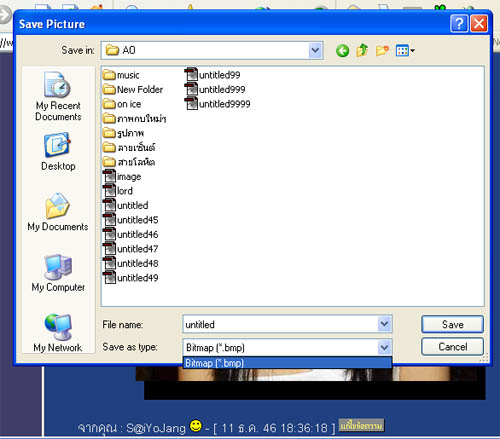Jump to the Desktop location

[58, 152]
